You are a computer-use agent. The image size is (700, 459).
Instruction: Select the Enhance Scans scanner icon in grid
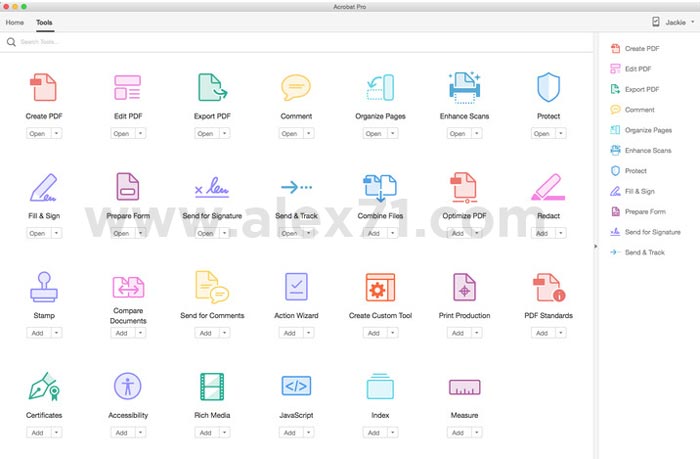464,87
